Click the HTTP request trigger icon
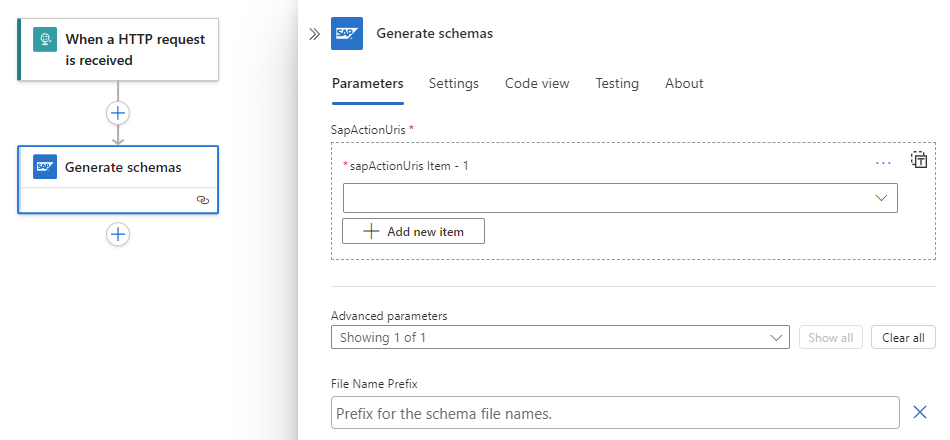Image resolution: width=950 pixels, height=440 pixels. (45, 39)
